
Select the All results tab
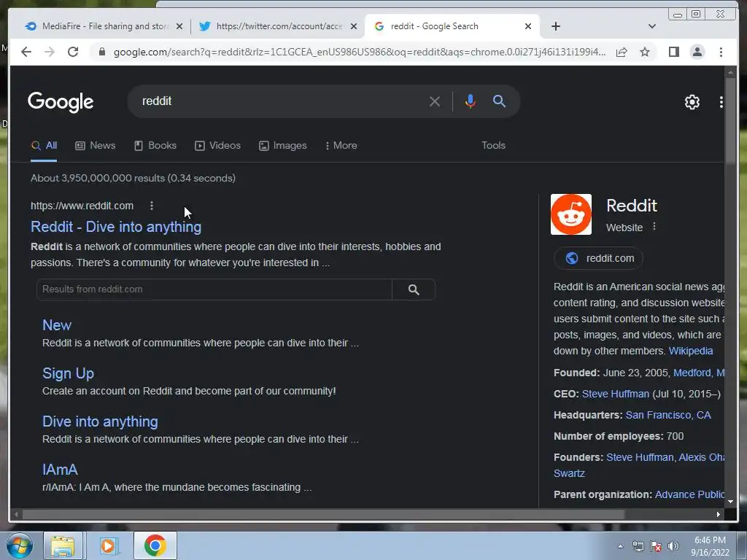click(x=44, y=146)
